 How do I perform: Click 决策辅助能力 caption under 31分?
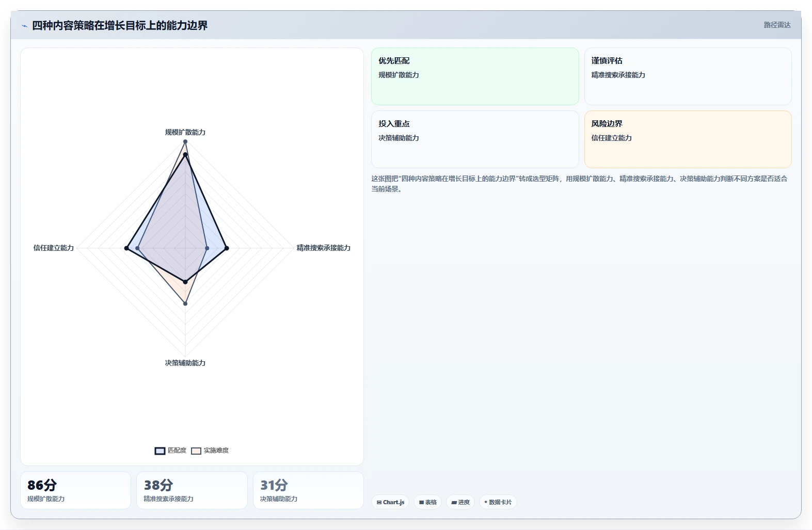coord(279,499)
